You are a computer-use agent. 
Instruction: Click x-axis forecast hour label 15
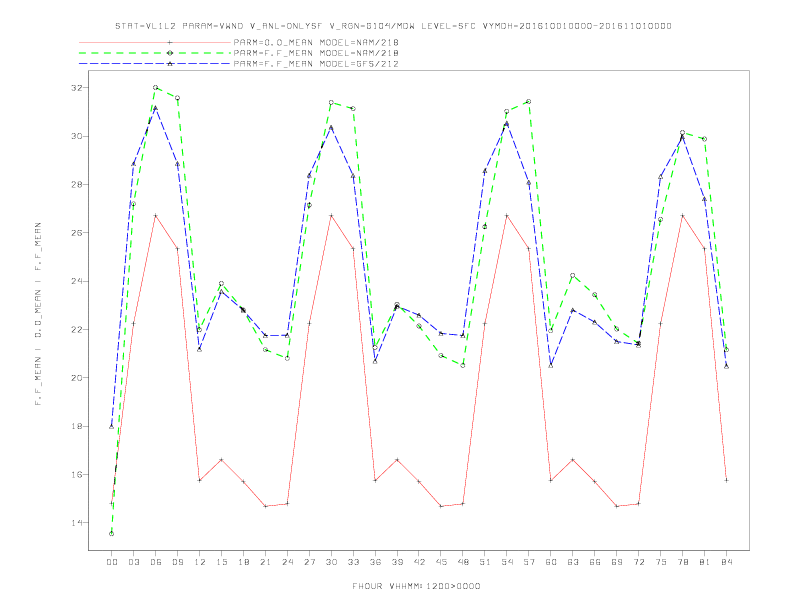(x=221, y=562)
